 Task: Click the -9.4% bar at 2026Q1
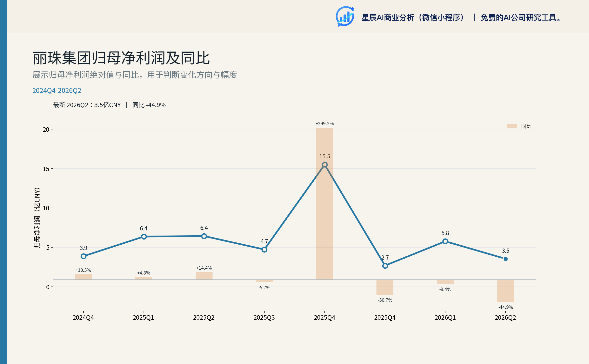pyautogui.click(x=445, y=282)
